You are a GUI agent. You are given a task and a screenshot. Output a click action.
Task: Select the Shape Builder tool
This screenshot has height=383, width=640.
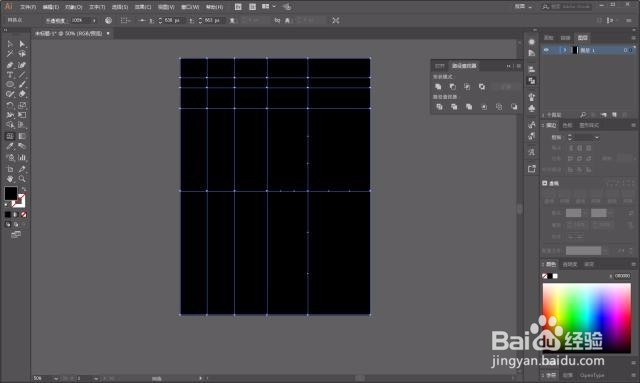[10, 125]
